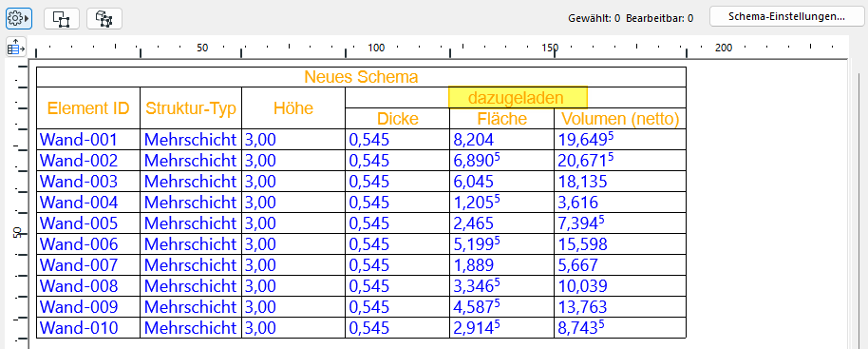Click the Struktur-Typ column header
The height and width of the screenshot is (349, 868).
191,108
